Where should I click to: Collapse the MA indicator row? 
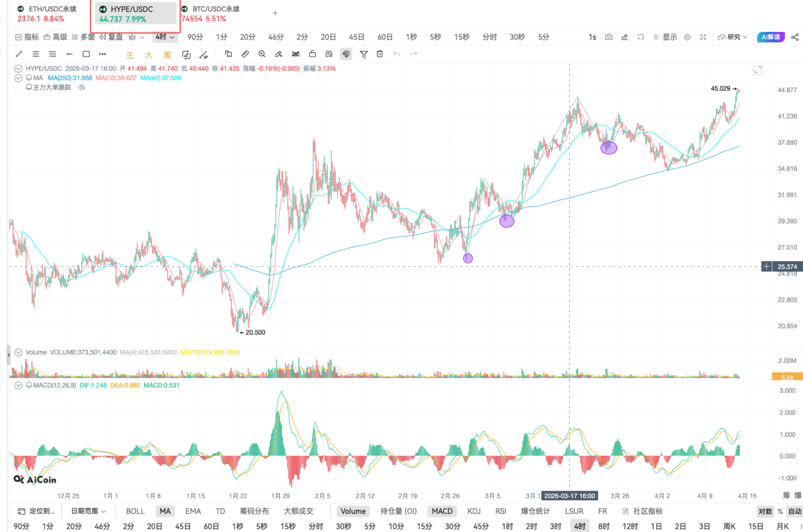[x=18, y=78]
